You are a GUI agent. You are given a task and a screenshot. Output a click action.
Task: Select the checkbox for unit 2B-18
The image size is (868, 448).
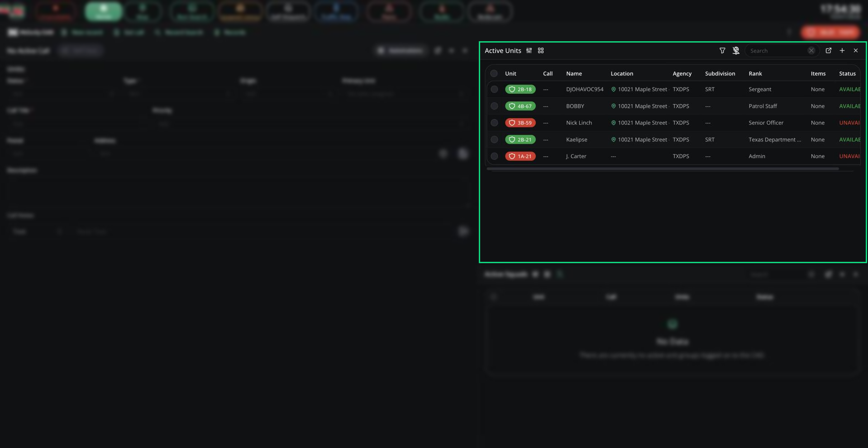click(494, 89)
